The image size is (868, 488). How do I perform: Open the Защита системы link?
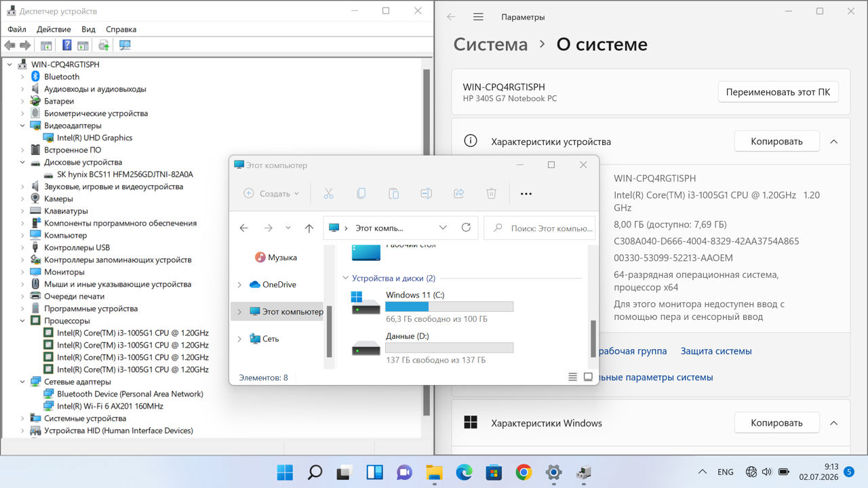click(716, 351)
